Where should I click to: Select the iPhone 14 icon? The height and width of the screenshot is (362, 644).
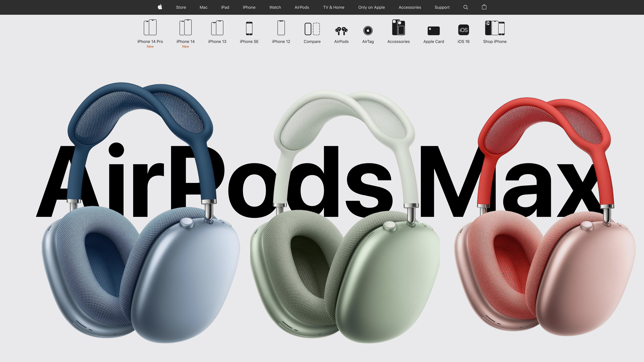pos(185,27)
